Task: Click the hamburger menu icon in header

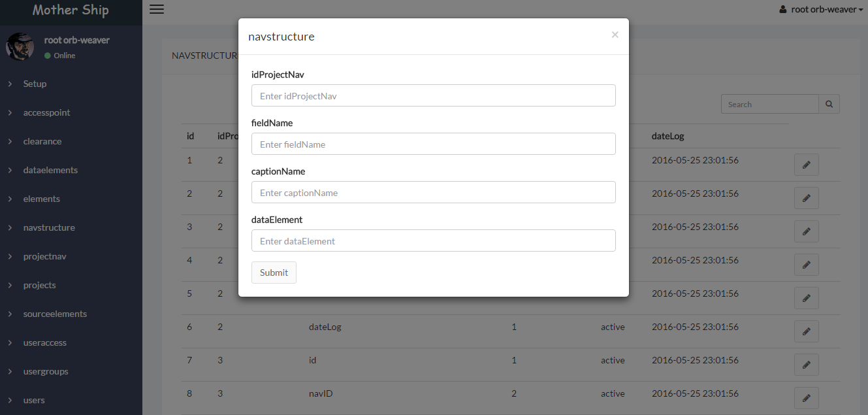Action: pyautogui.click(x=157, y=9)
